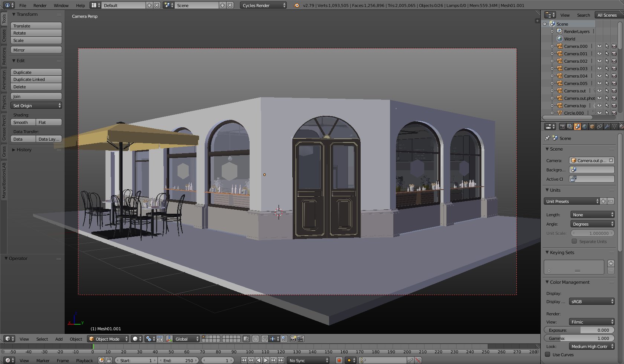
Task: Click the Gamma slider
Action: pyautogui.click(x=579, y=338)
